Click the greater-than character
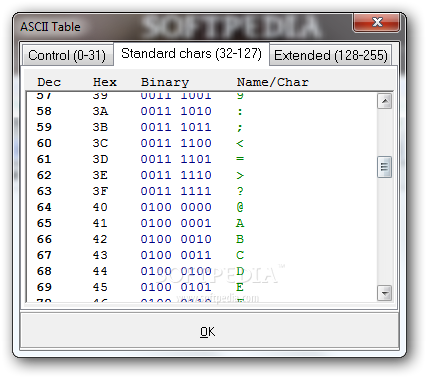Viewport: 427px width, 378px height. [x=240, y=175]
